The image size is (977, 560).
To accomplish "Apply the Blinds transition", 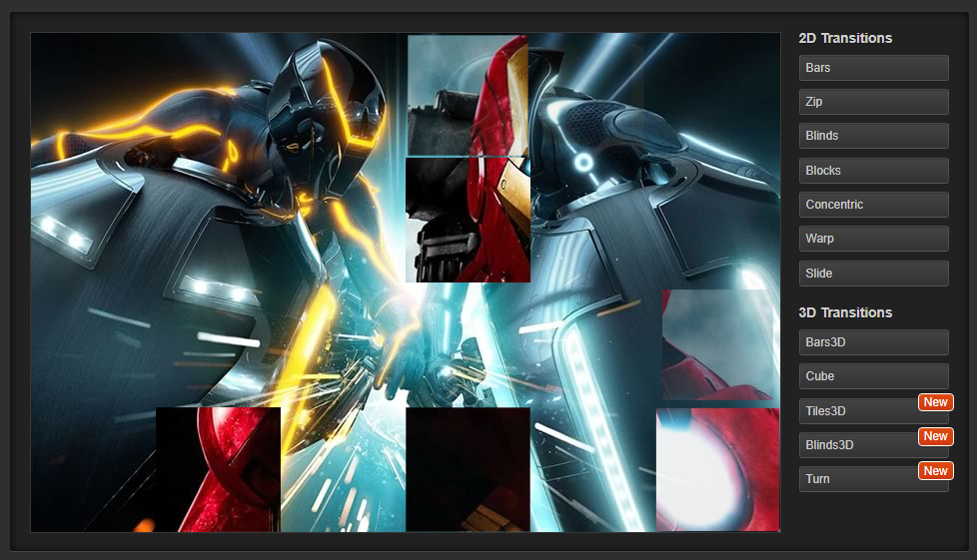I will click(873, 136).
